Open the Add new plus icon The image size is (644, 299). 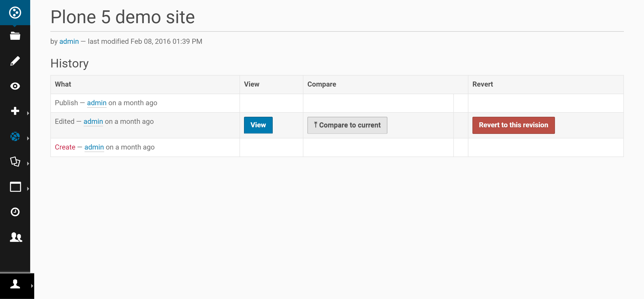[15, 111]
